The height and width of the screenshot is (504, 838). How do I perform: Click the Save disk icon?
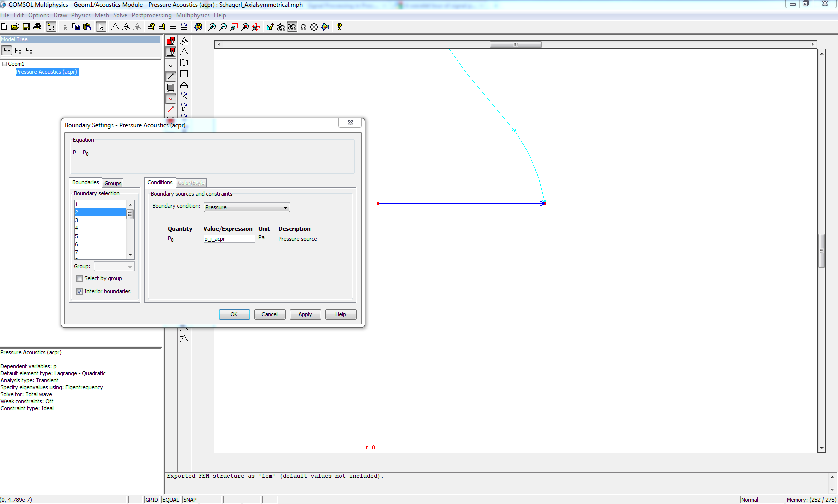click(x=26, y=27)
